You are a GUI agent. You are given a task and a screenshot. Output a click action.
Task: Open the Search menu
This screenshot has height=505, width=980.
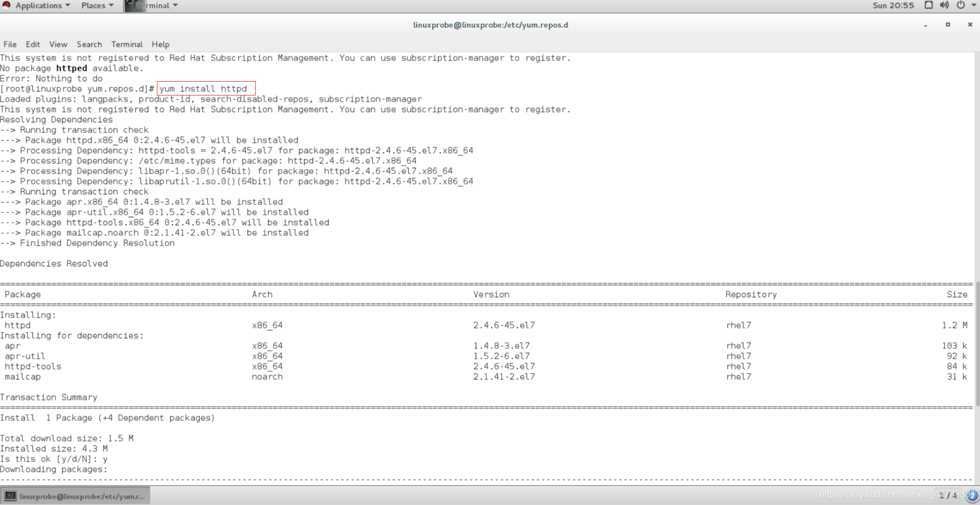click(x=89, y=45)
